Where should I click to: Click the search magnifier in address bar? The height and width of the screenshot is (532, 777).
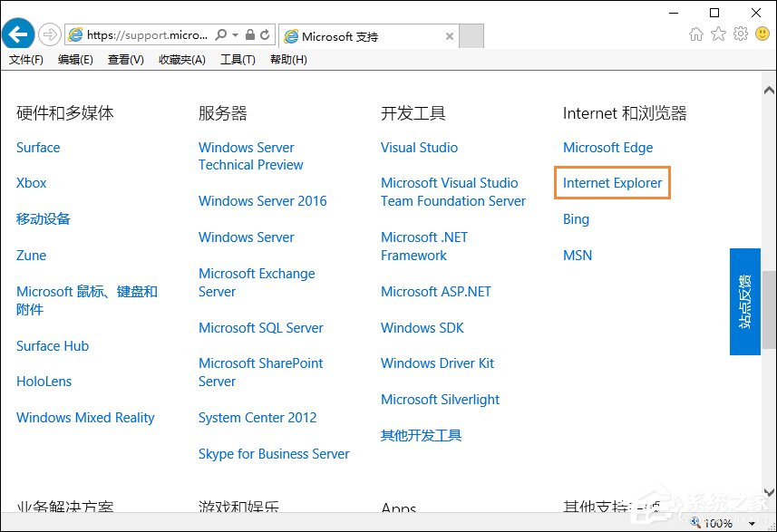221,35
